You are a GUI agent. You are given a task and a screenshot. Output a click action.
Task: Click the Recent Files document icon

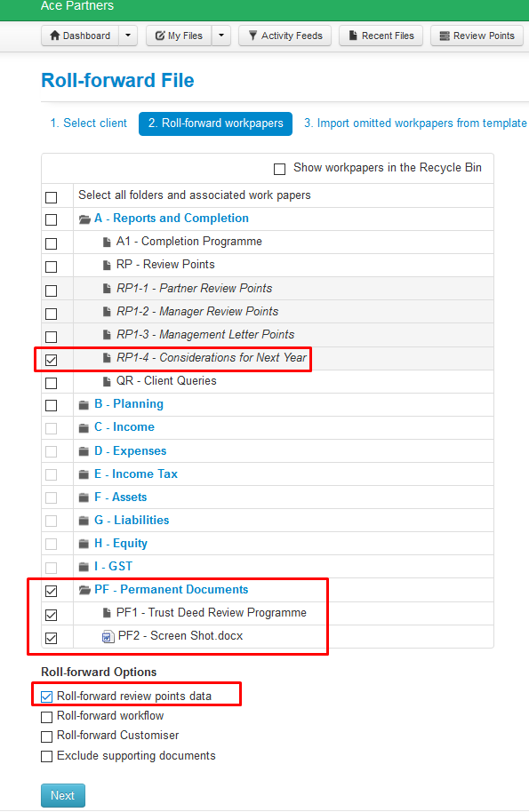coord(353,36)
